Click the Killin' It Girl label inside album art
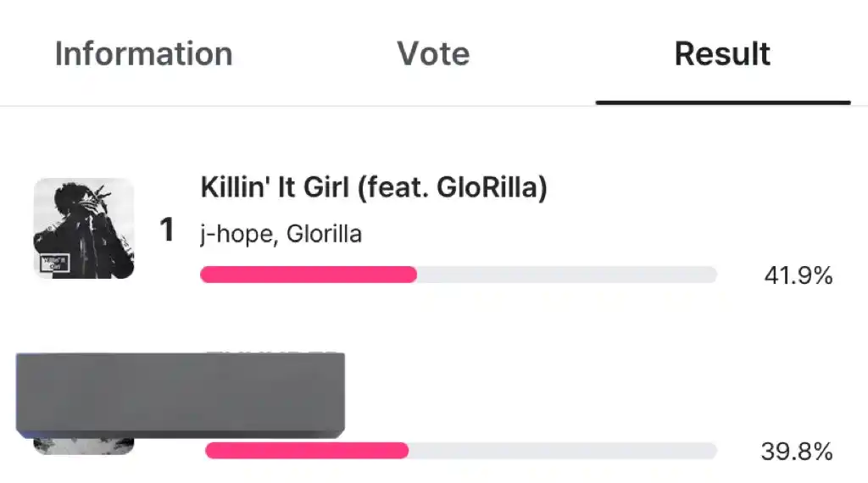The image size is (868, 483). pos(55,263)
